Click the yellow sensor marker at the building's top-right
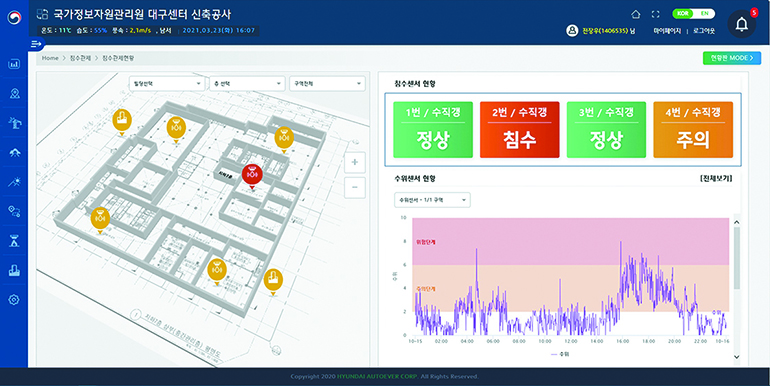This screenshot has width=770, height=386. pos(284,140)
